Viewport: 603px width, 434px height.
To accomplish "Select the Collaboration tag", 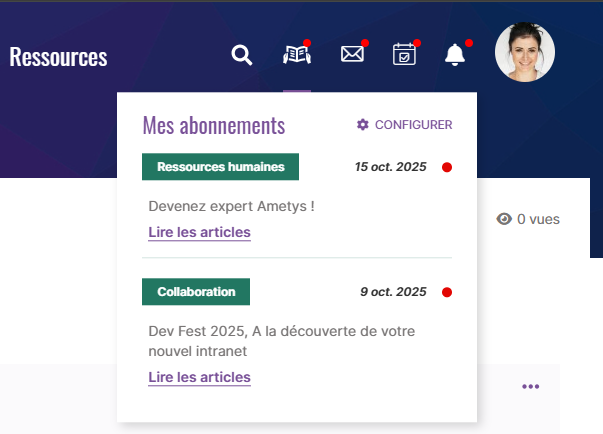I will (x=196, y=292).
